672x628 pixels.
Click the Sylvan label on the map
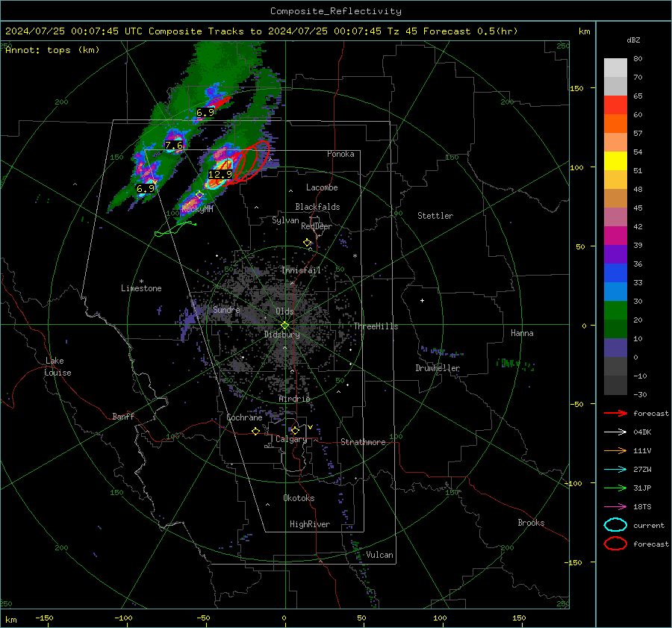285,220
